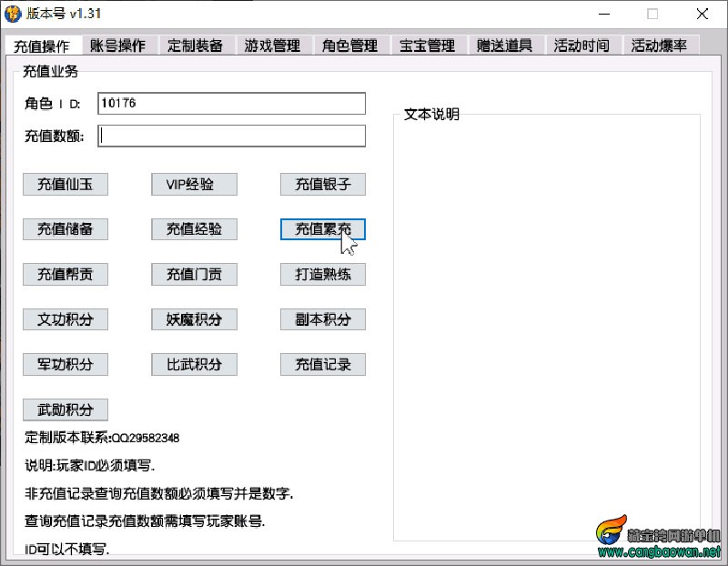The width and height of the screenshot is (728, 566).
Task: Focus the 充值数额 input field
Action: click(x=232, y=136)
